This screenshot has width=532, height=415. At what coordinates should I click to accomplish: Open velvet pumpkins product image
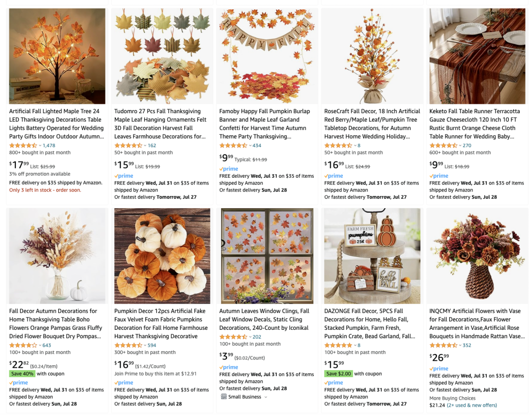pyautogui.click(x=162, y=256)
